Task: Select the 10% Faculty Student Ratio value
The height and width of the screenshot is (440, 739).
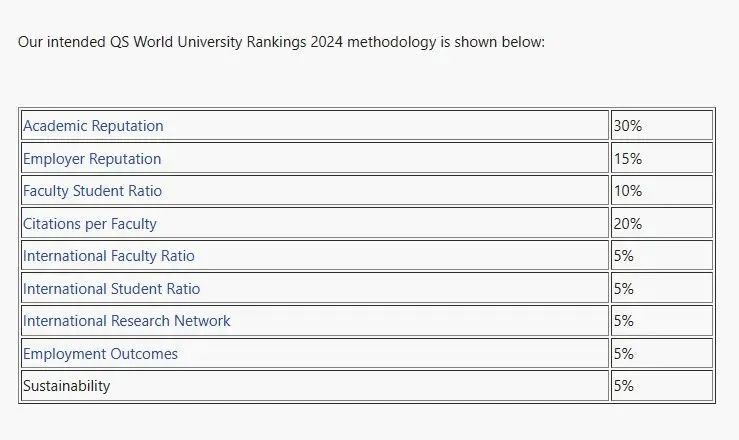Action: [x=628, y=191]
